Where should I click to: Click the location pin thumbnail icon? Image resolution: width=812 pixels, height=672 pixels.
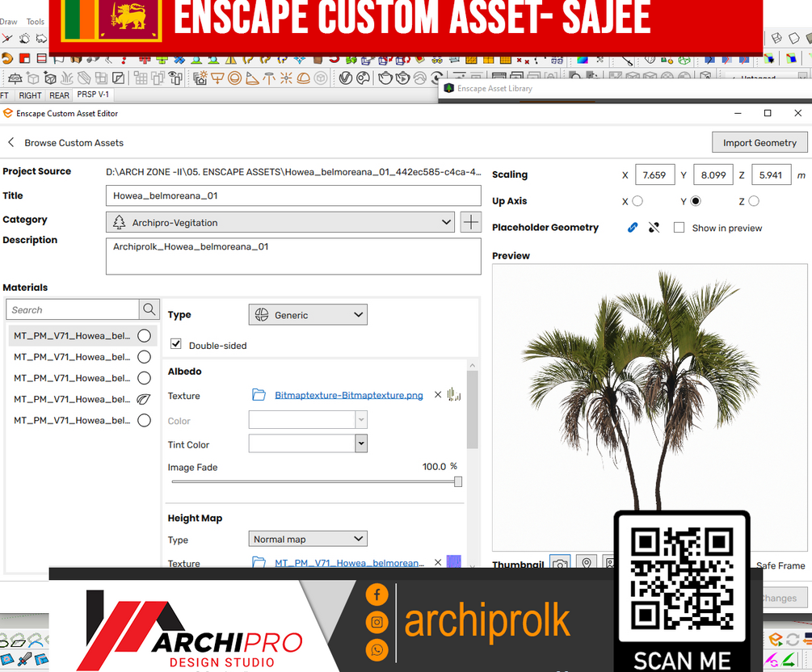click(587, 563)
